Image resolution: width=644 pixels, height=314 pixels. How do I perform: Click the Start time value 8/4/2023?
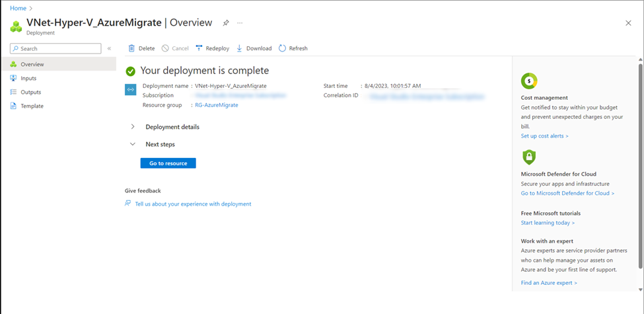(x=392, y=86)
